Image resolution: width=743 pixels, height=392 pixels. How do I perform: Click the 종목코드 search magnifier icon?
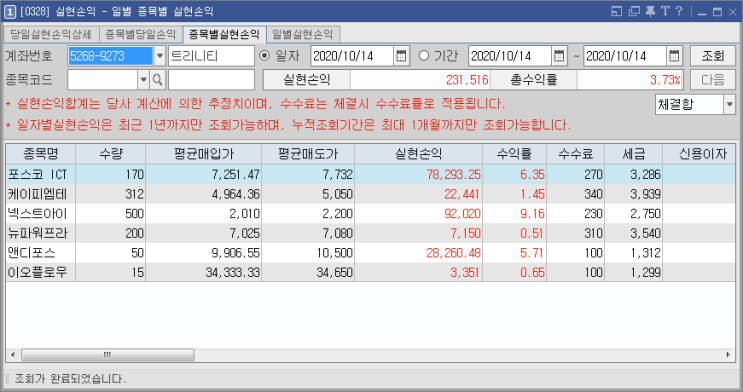[157, 80]
